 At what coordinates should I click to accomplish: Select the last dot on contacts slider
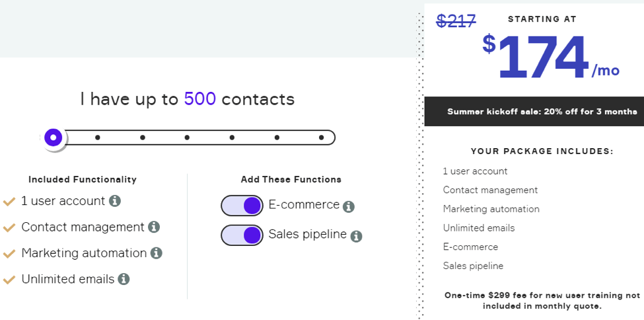click(x=322, y=138)
